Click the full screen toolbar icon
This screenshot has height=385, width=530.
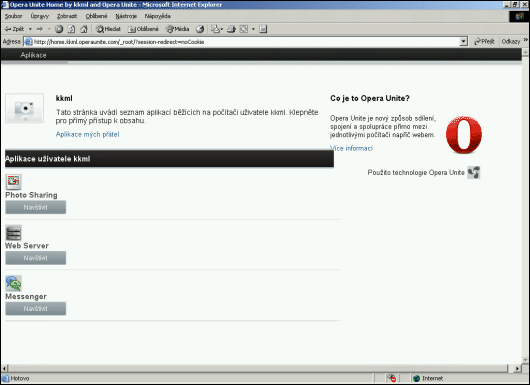pyautogui.click(x=244, y=29)
